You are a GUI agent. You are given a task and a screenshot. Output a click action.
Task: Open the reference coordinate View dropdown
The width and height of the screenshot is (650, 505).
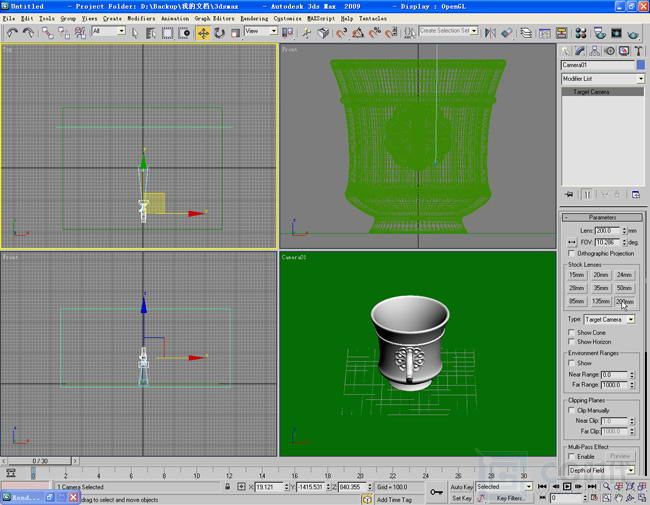(x=261, y=31)
